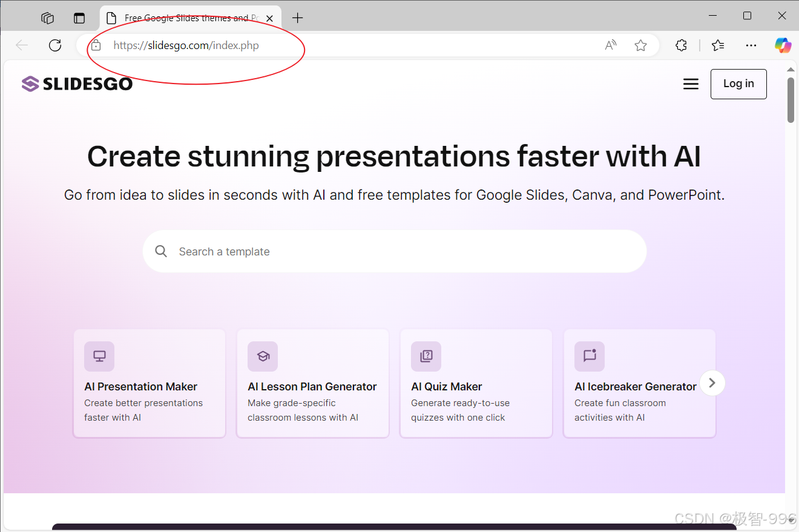Open a new tab with plus button
Viewport: 799px width, 532px height.
point(297,18)
